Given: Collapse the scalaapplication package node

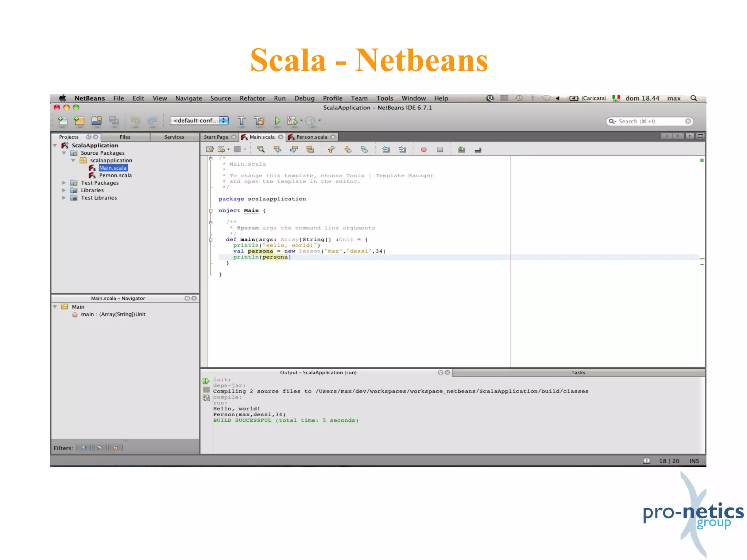Looking at the screenshot, I should pos(73,161).
